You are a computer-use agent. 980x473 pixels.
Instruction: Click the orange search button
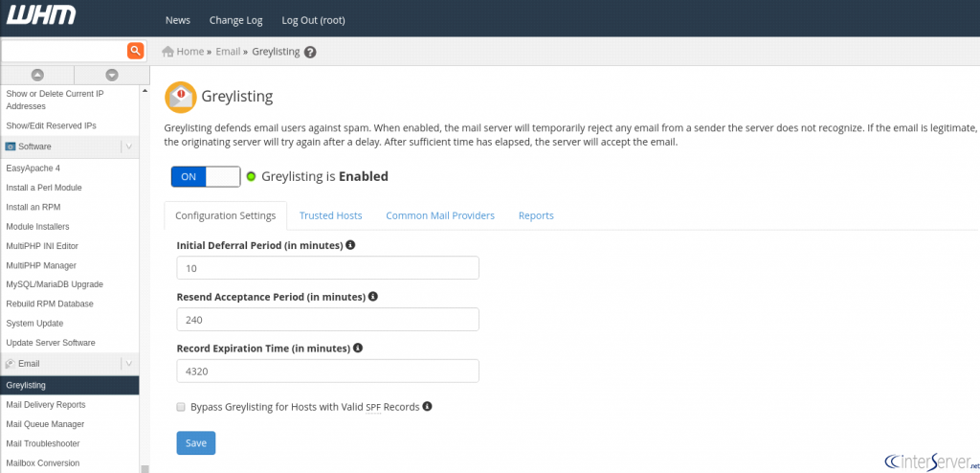[136, 51]
